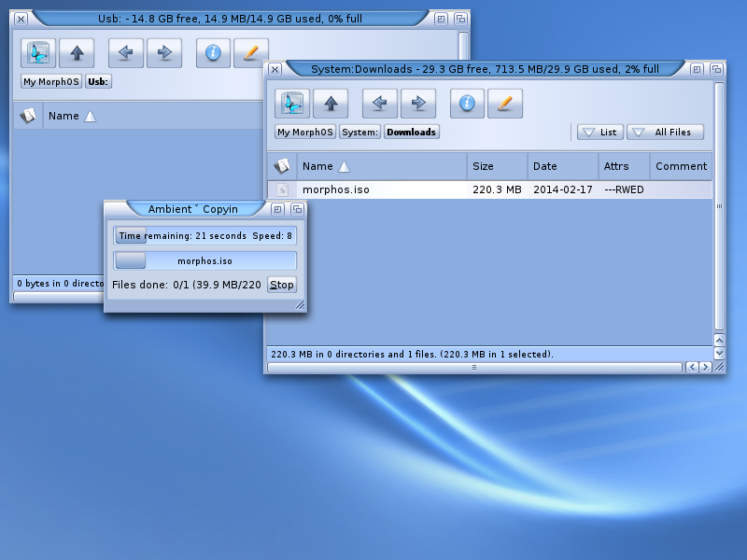Image resolution: width=747 pixels, height=560 pixels.
Task: Close the Usb window
Action: coord(21,19)
